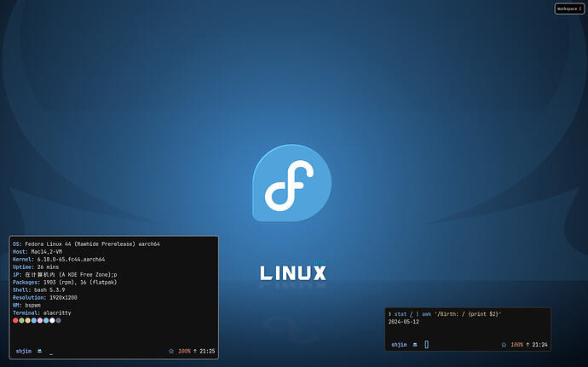Click the Kernel line in system info
Image resolution: width=588 pixels, height=367 pixels.
point(59,259)
